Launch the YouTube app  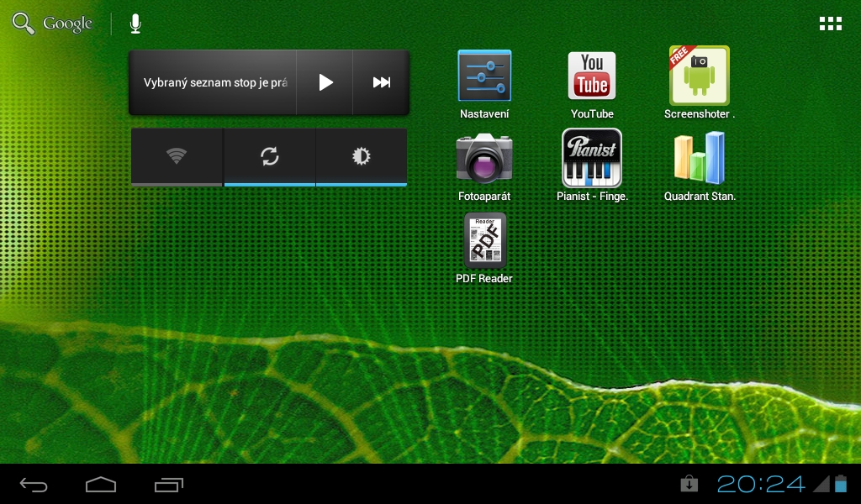(x=592, y=77)
